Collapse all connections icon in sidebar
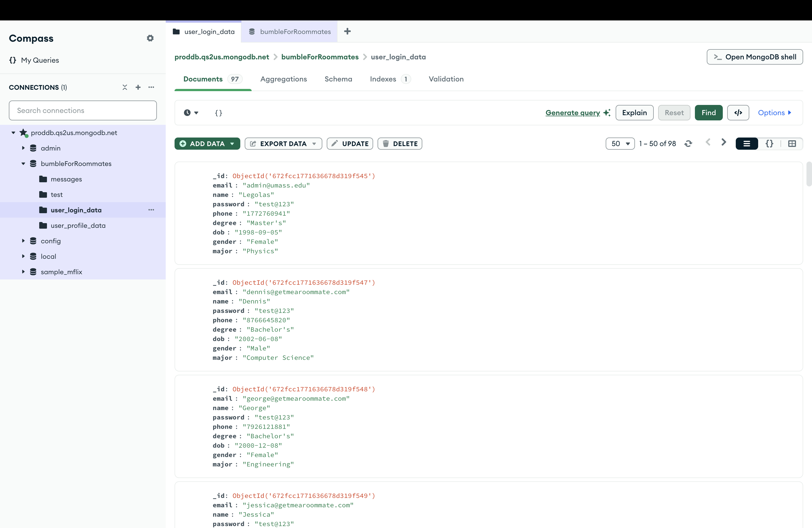Image resolution: width=812 pixels, height=528 pixels. tap(125, 87)
